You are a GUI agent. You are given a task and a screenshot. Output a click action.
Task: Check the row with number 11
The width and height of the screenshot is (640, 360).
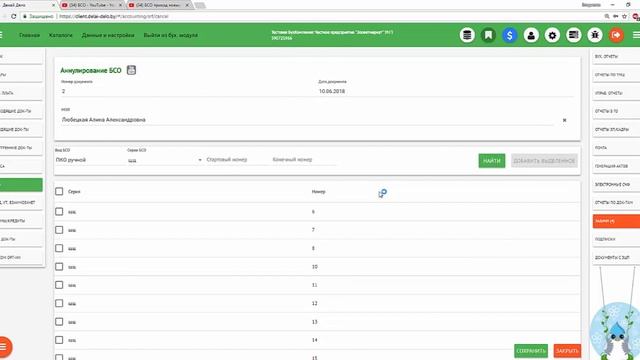click(59, 285)
